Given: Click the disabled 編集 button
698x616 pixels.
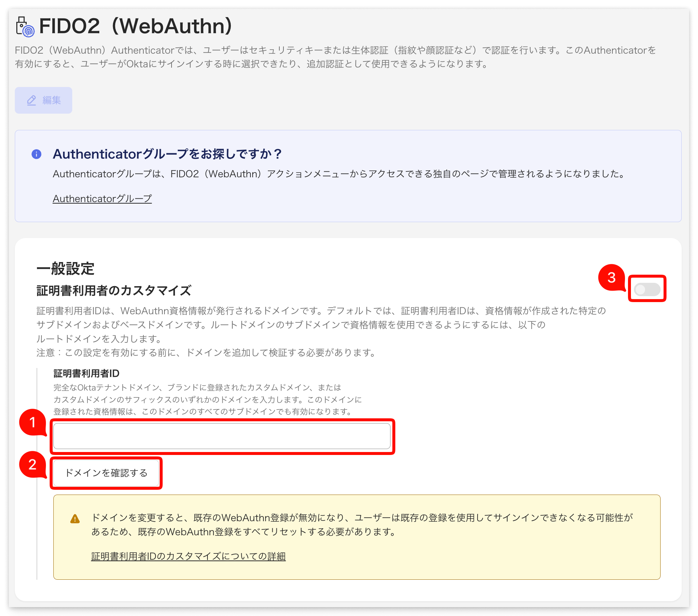Looking at the screenshot, I should [x=43, y=100].
